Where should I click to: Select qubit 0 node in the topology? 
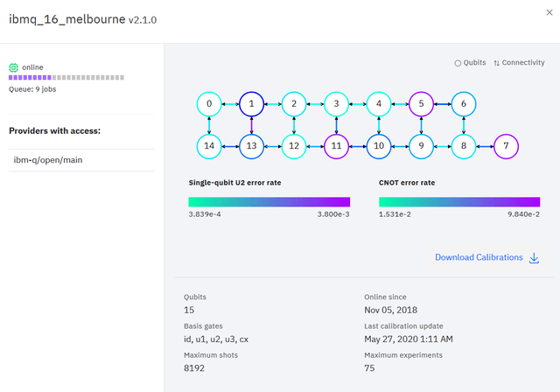pos(209,104)
